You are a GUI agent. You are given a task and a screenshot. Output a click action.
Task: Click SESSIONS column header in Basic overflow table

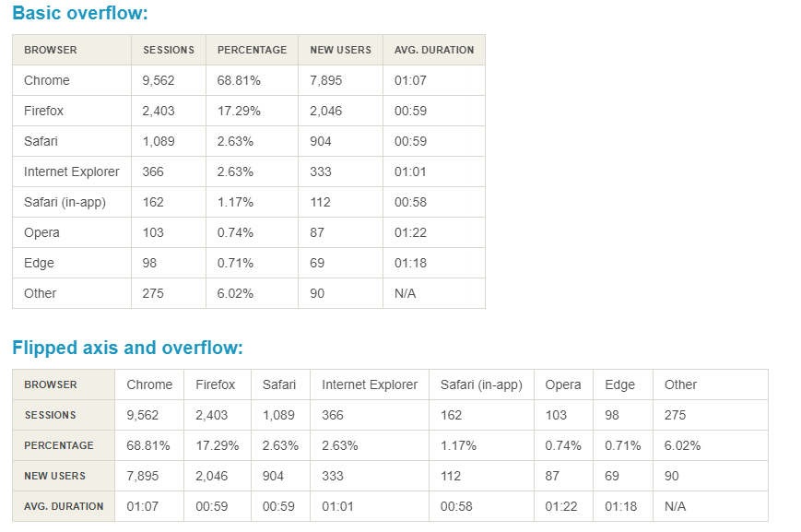(x=169, y=50)
